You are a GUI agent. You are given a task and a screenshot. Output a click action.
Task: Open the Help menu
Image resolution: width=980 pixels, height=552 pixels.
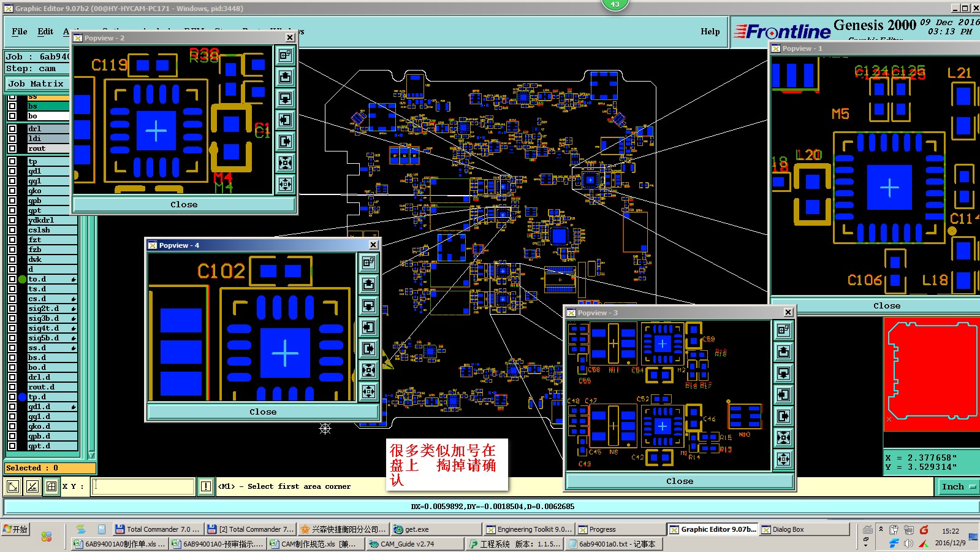pos(710,31)
